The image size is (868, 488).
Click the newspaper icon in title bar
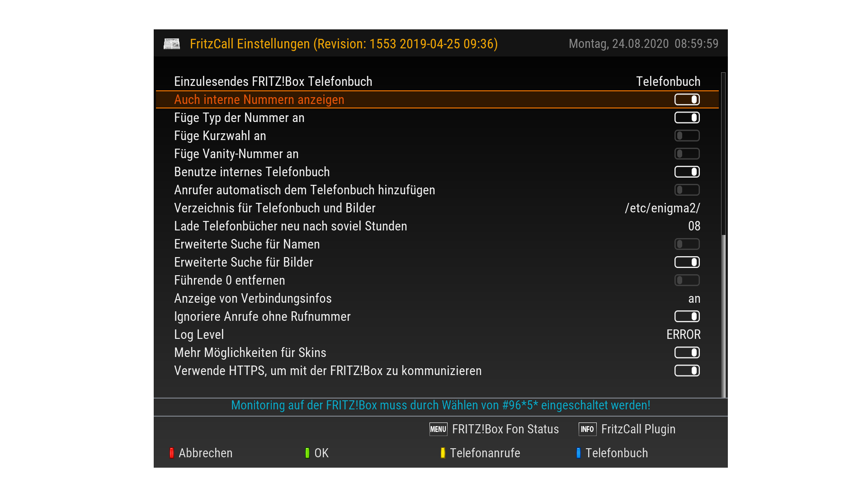click(172, 44)
